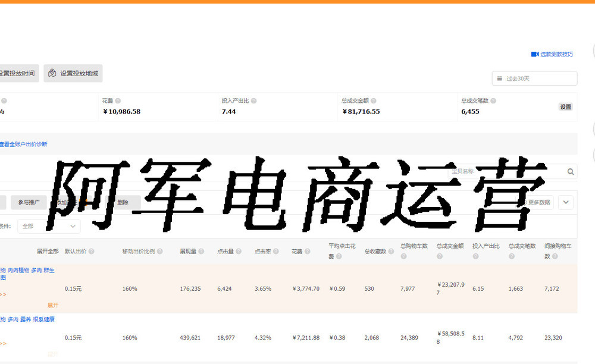Click help icon beside 移动出价比例 header
The height and width of the screenshot is (364, 595).
tap(159, 252)
